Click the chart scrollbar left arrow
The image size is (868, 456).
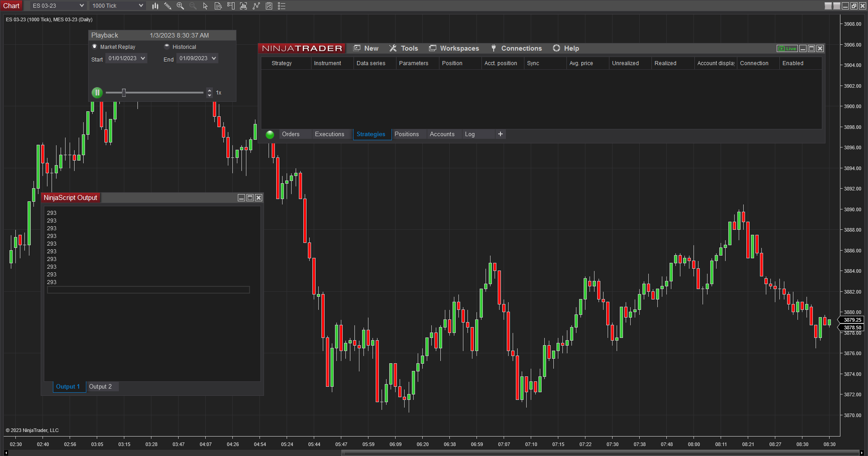(x=6, y=453)
